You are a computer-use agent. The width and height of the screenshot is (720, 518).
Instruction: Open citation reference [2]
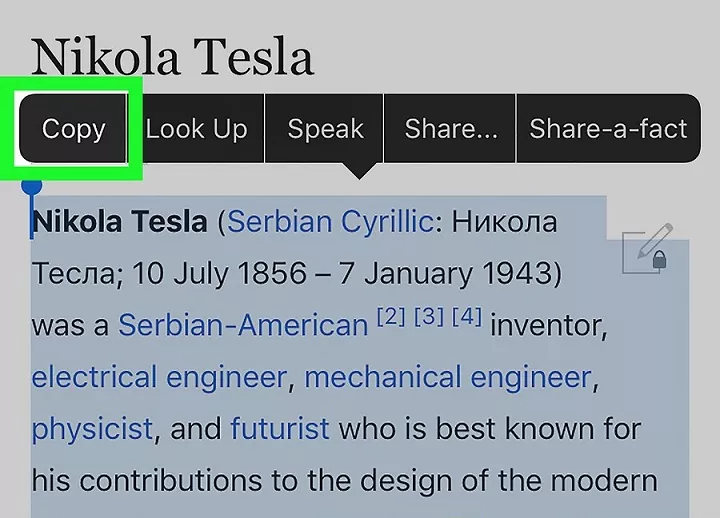(391, 317)
